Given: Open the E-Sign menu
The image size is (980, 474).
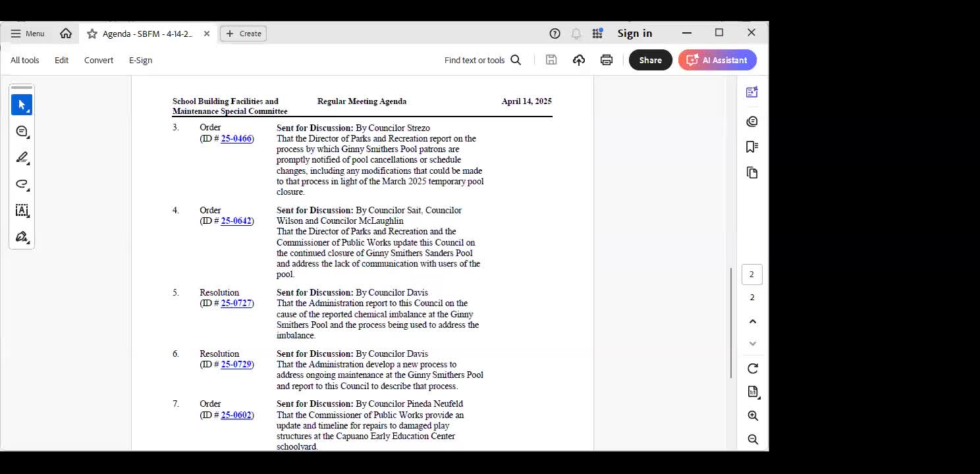Looking at the screenshot, I should coord(140,60).
